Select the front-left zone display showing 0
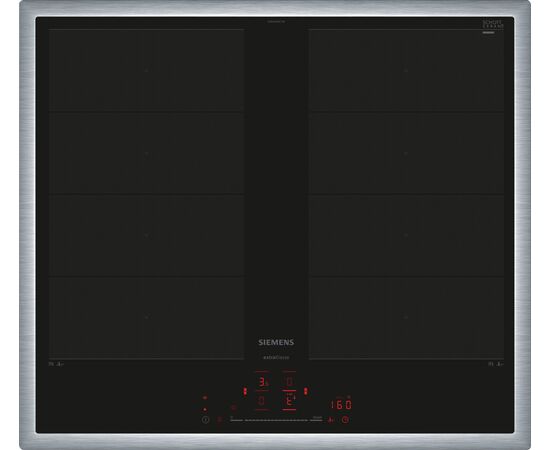Viewport: 550px width, 450px height. pyautogui.click(x=262, y=401)
